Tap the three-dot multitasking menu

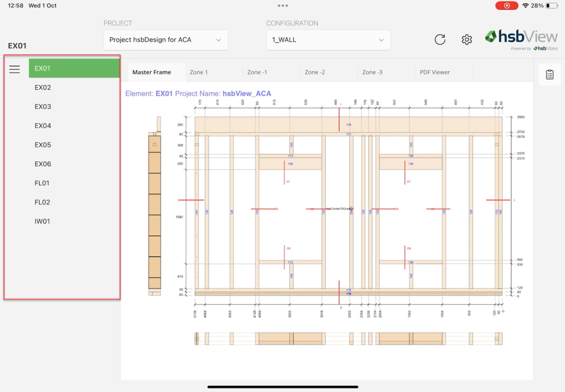(x=282, y=6)
